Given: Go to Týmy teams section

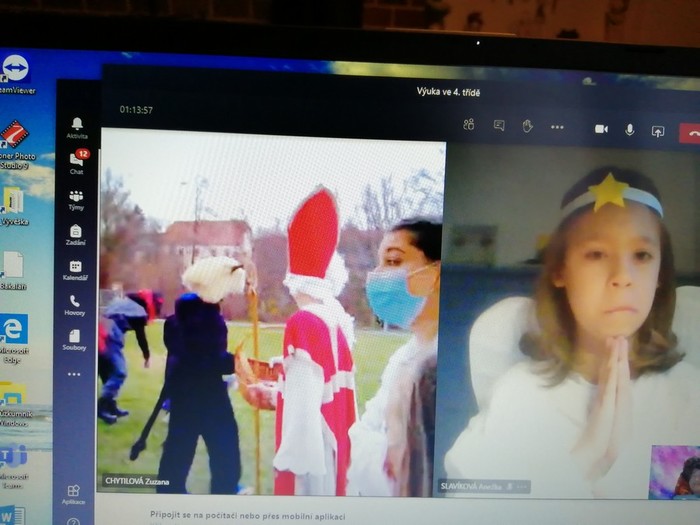Looking at the screenshot, I should [76, 199].
